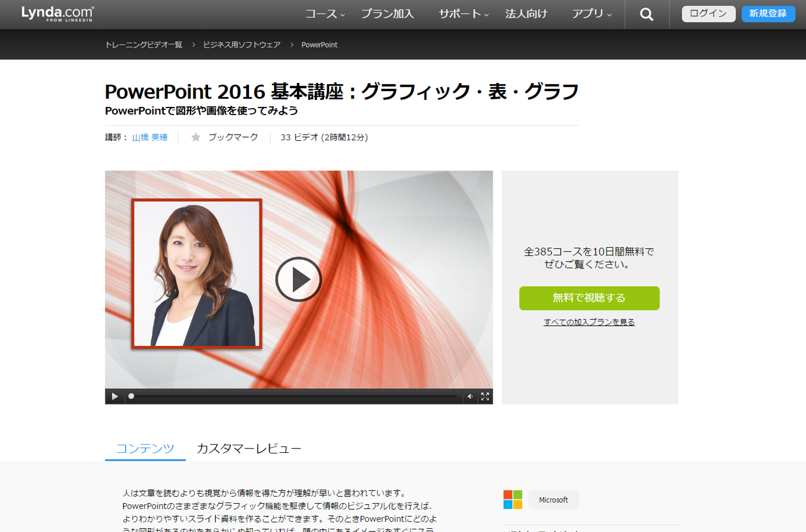Go to 法人向け in navigation
806x532 pixels.
[x=526, y=14]
